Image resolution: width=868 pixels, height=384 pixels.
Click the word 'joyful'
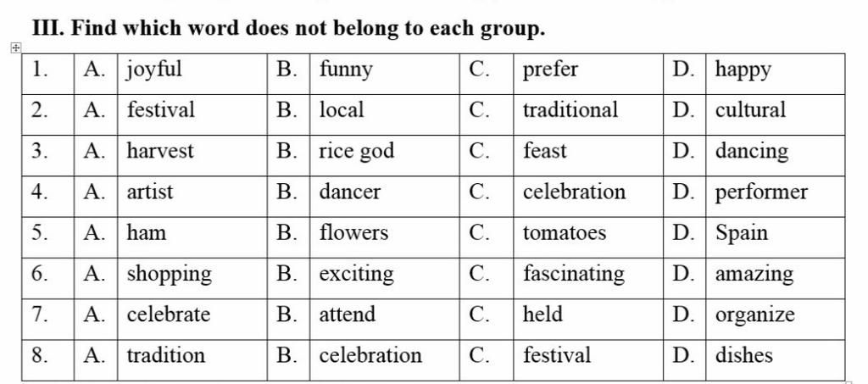(154, 71)
